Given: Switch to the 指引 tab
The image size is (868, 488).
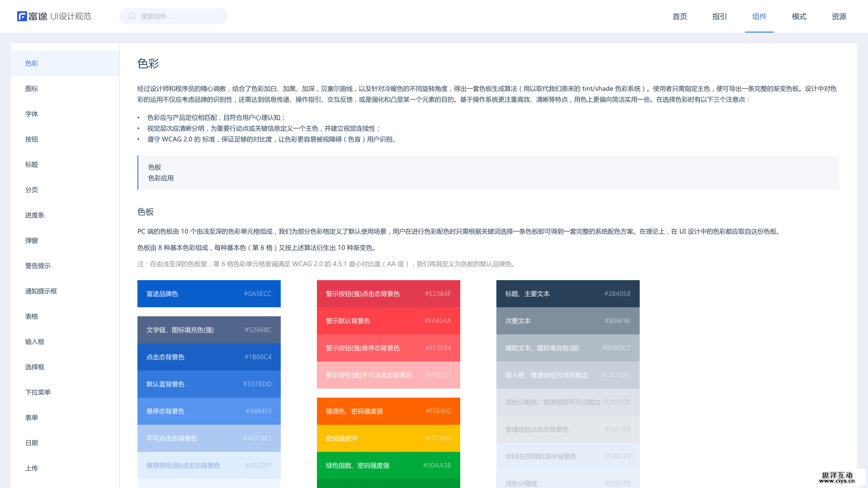Looking at the screenshot, I should click(719, 16).
